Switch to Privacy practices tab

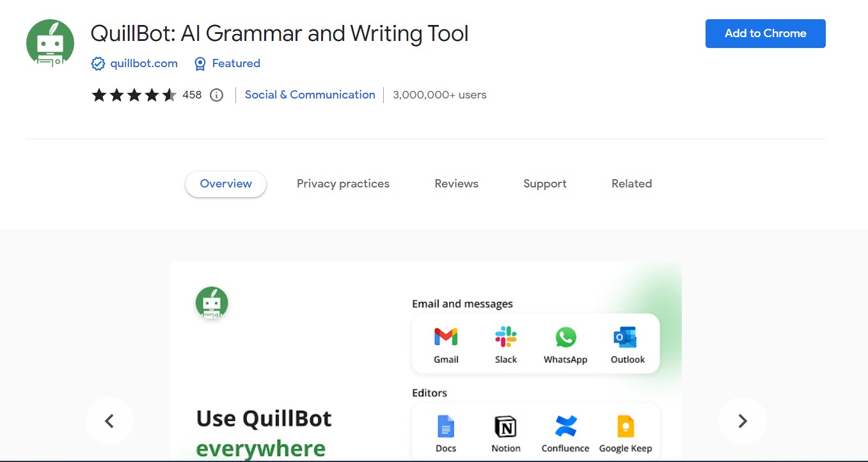(x=343, y=184)
